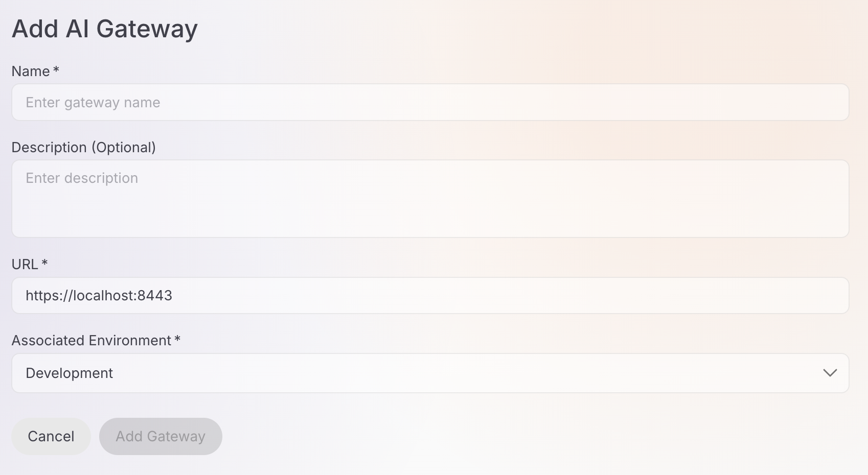Click the https://localhost:8443 text
868x475 pixels.
pos(99,295)
